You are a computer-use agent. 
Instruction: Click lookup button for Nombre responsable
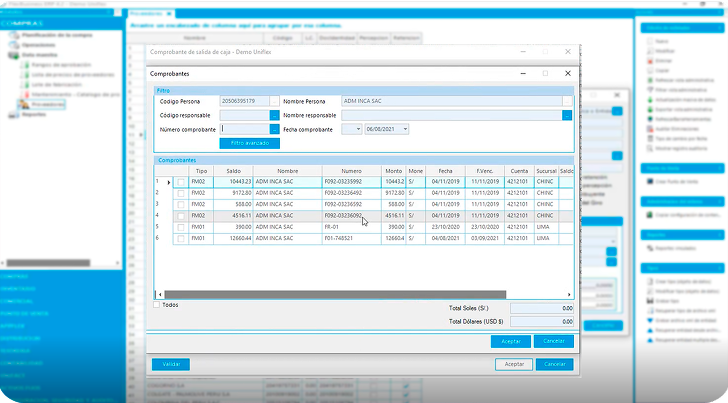point(566,115)
